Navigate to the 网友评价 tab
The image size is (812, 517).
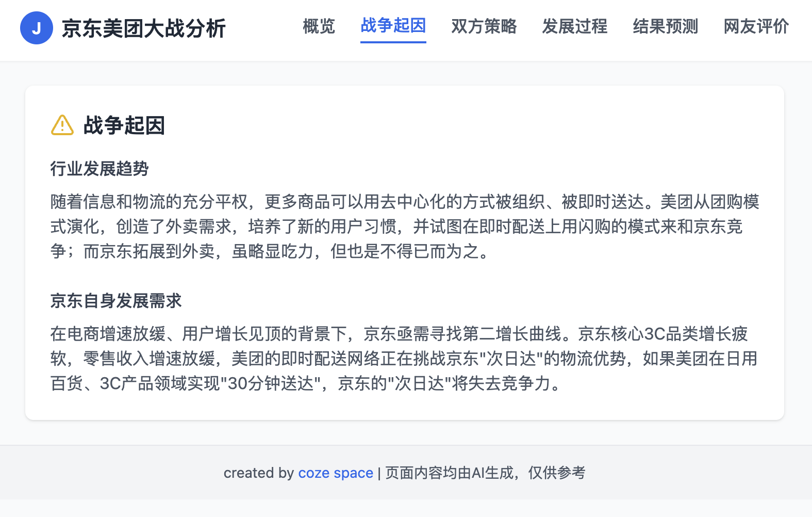pyautogui.click(x=756, y=26)
